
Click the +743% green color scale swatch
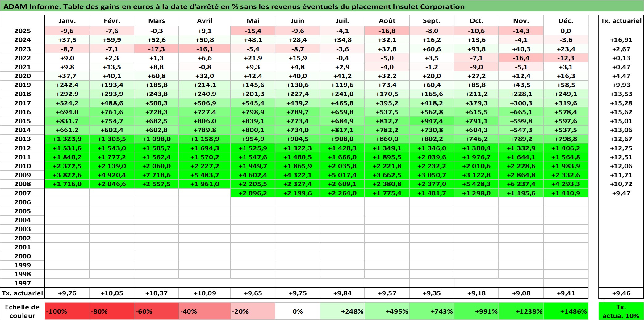pyautogui.click(x=432, y=311)
